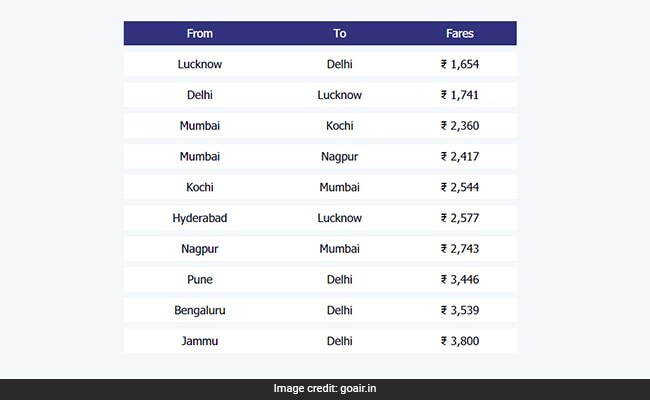Click the ₹ 2,360 fare cell
Screen dimensions: 650x400
[460, 126]
